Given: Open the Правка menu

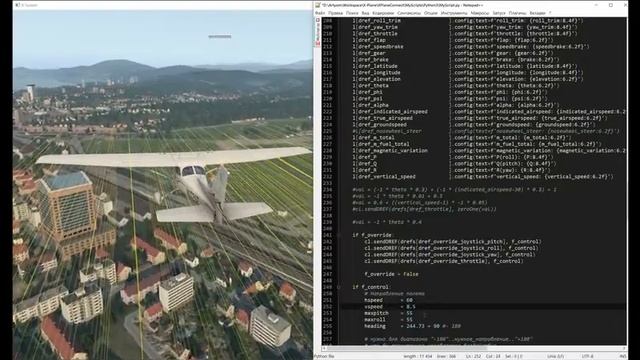Looking at the screenshot, I should click(x=335, y=13).
